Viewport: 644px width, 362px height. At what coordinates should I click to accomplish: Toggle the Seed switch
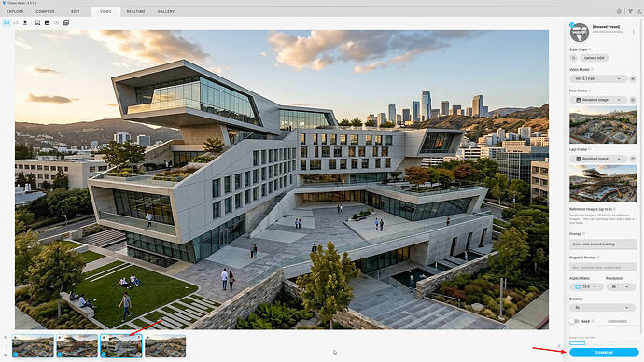coord(575,321)
